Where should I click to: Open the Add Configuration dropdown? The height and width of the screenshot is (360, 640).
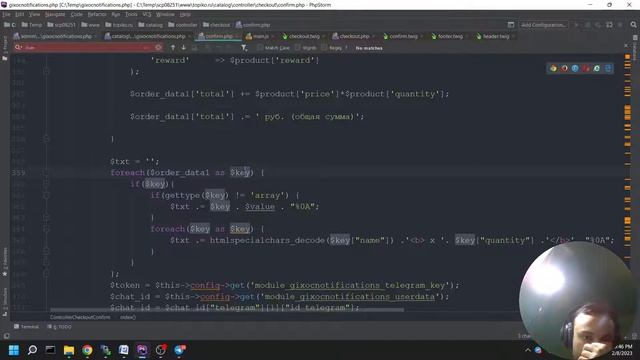click(543, 25)
